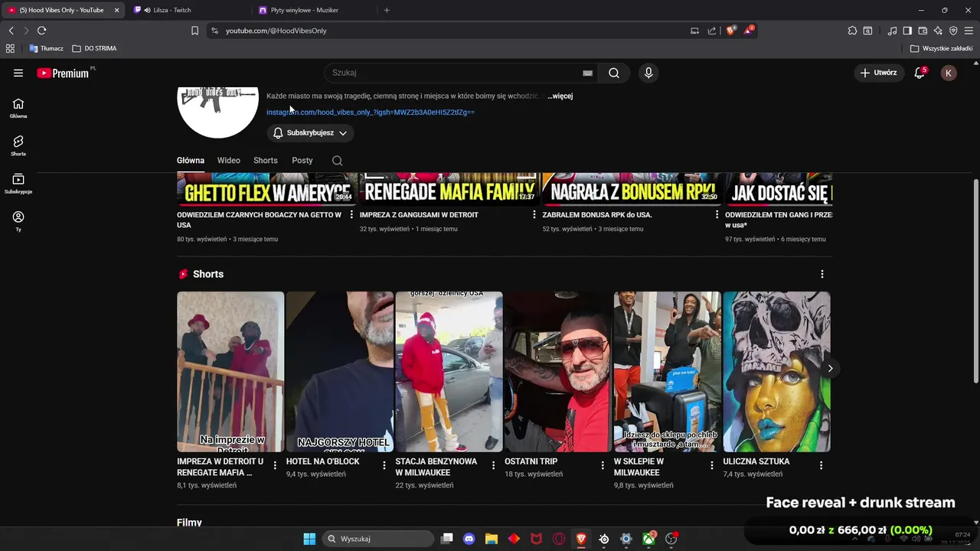Open Brave Wallet icon

(x=923, y=31)
